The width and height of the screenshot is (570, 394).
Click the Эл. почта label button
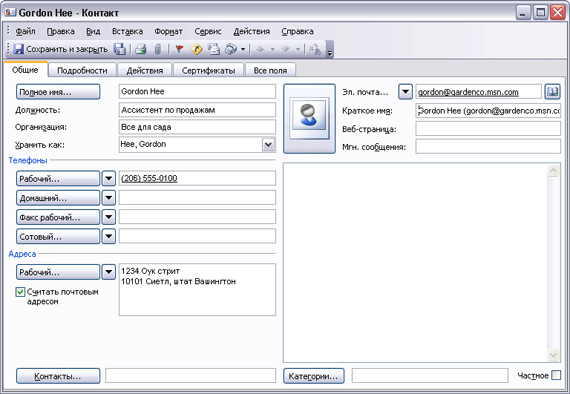(365, 92)
